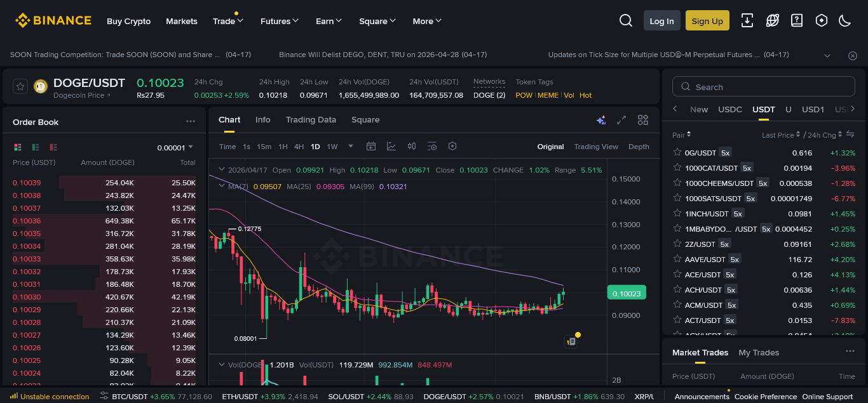The image size is (868, 403).
Task: Expand chart to full screen
Action: pos(622,120)
